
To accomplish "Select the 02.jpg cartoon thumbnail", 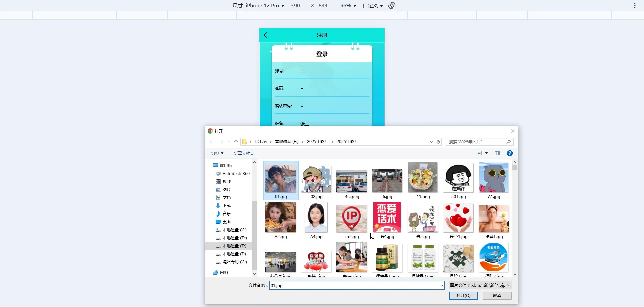I will (x=316, y=179).
